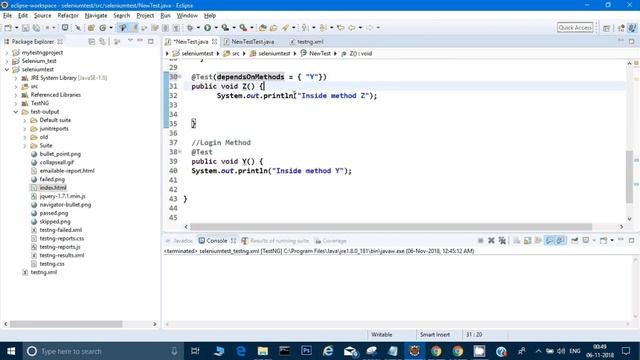Image resolution: width=640 pixels, height=360 pixels.
Task: Click the Back navigation arrow icon
Action: pos(351,28)
